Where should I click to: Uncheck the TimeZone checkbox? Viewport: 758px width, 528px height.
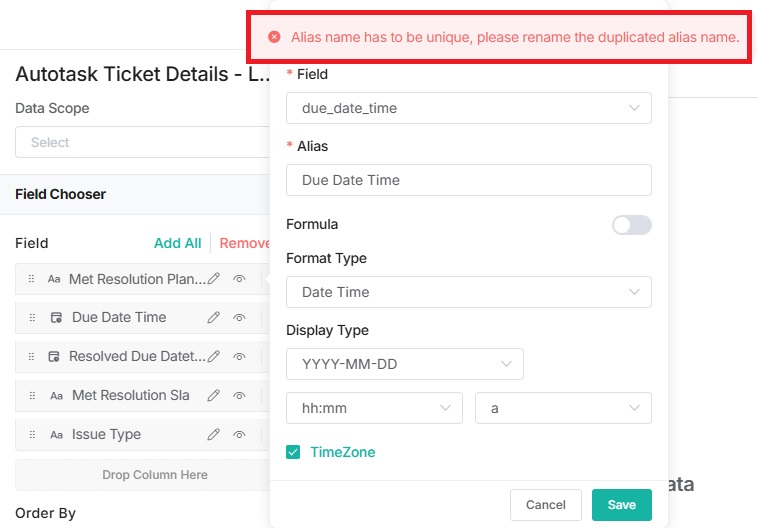pyautogui.click(x=293, y=452)
